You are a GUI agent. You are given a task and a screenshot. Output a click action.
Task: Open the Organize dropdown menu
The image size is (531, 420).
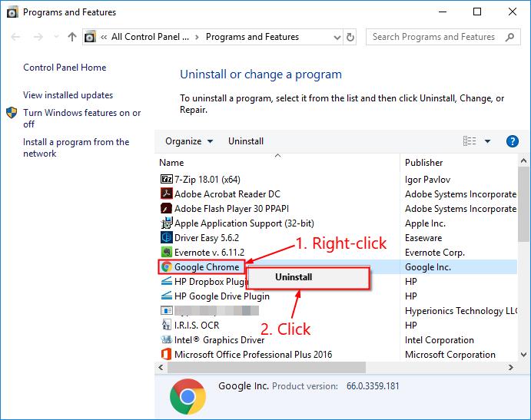[189, 141]
